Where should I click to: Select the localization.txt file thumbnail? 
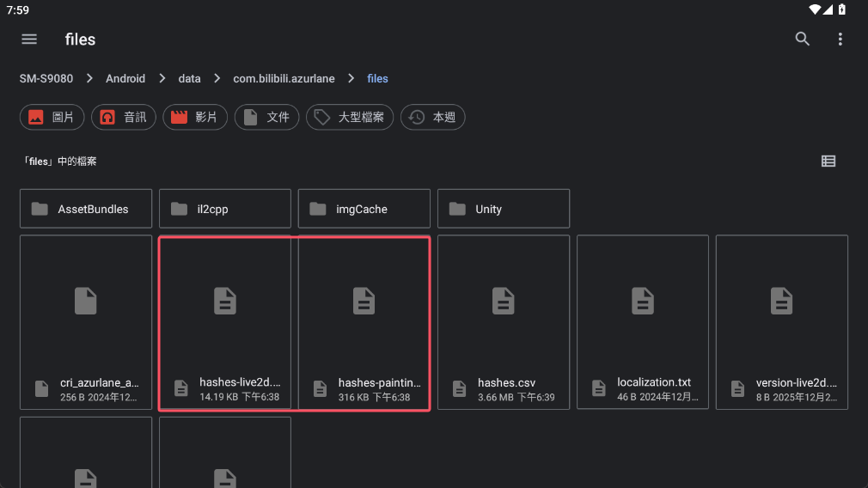pos(643,302)
